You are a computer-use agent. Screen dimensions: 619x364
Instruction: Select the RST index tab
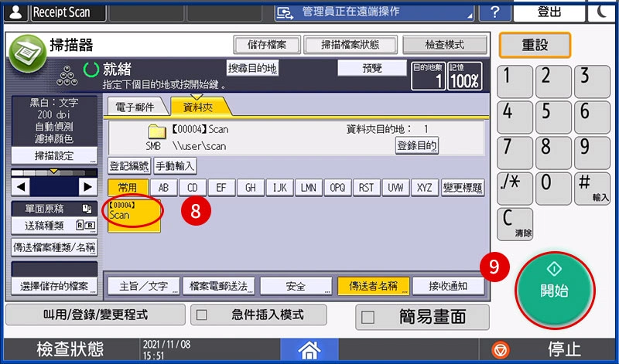[x=367, y=188]
